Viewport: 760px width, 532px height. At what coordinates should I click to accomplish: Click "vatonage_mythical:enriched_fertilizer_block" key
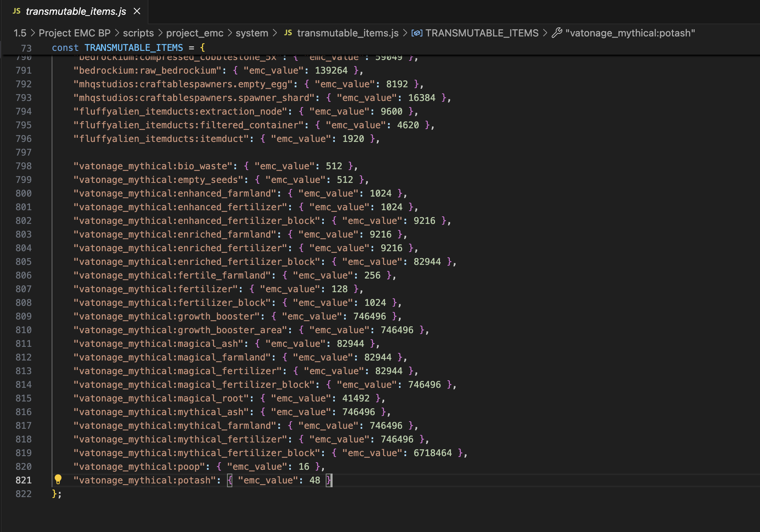(x=197, y=261)
